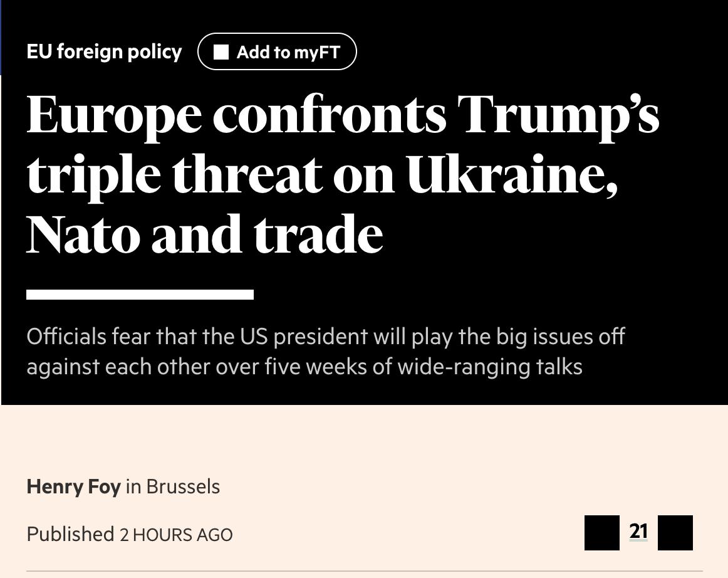Tick the square box in Add to myFT
This screenshot has height=578, width=728.
click(221, 52)
